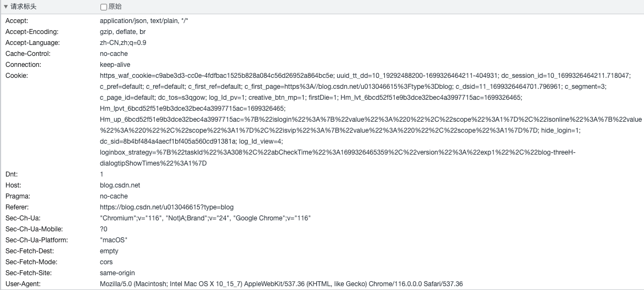Click the Host value blog.csdn.net
Screen dimensions: 644x290
click(x=120, y=185)
